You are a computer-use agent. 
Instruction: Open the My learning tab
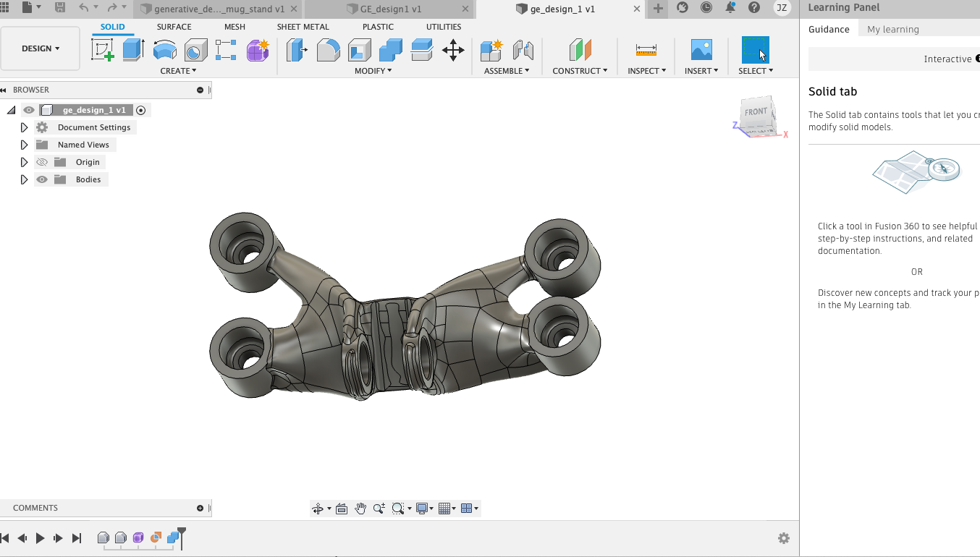892,29
